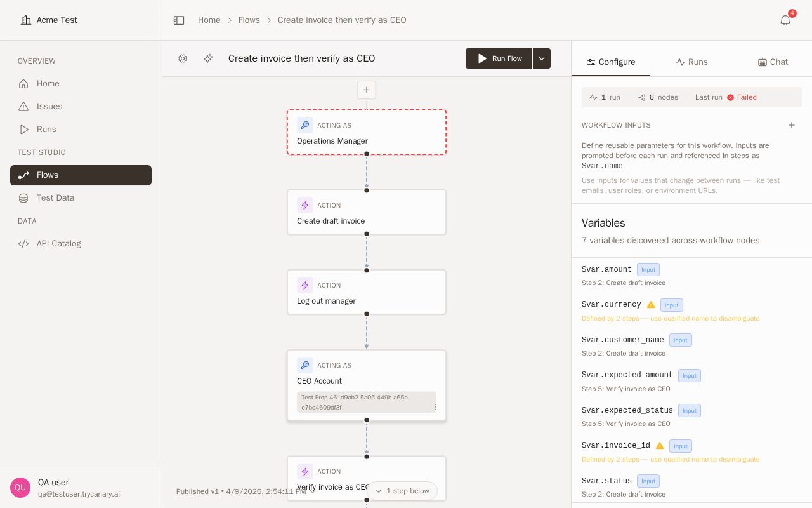Viewport: 812px width, 508px height.
Task: Click the lightning icon on Create draft invoice
Action: [305, 205]
